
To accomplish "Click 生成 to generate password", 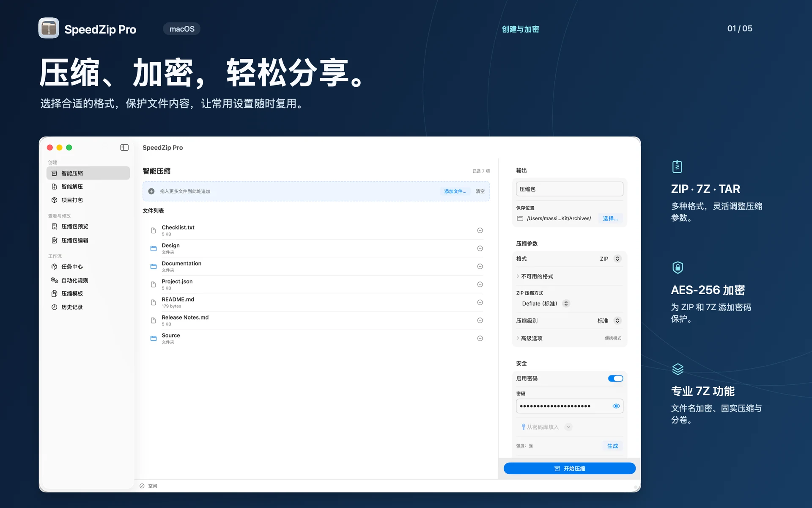I will tap(612, 446).
